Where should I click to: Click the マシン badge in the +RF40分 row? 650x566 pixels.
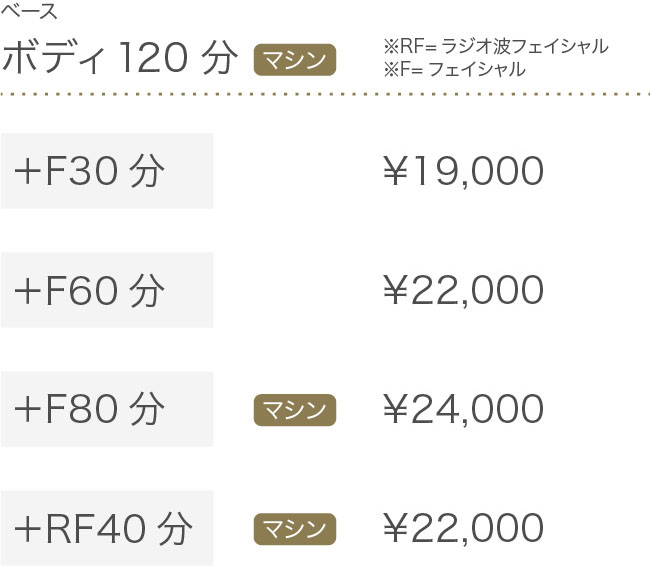295,529
